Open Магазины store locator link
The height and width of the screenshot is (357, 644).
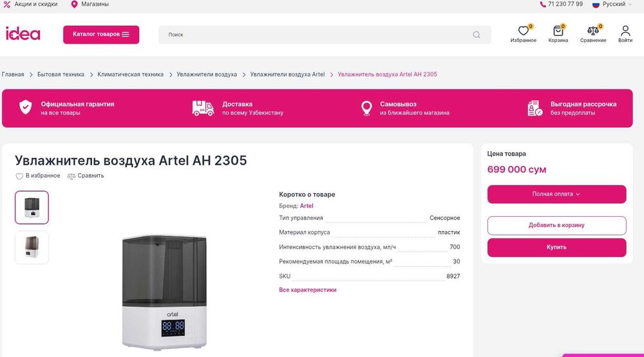(90, 4)
